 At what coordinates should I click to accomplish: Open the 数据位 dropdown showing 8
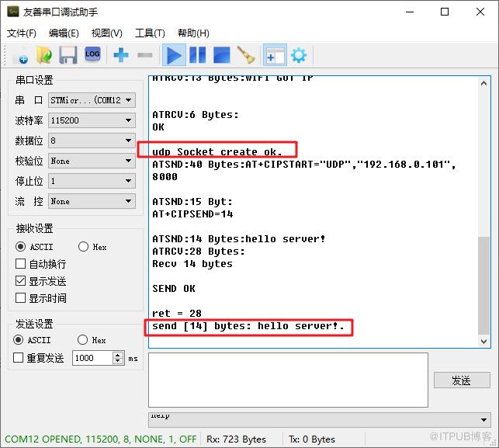(x=92, y=141)
